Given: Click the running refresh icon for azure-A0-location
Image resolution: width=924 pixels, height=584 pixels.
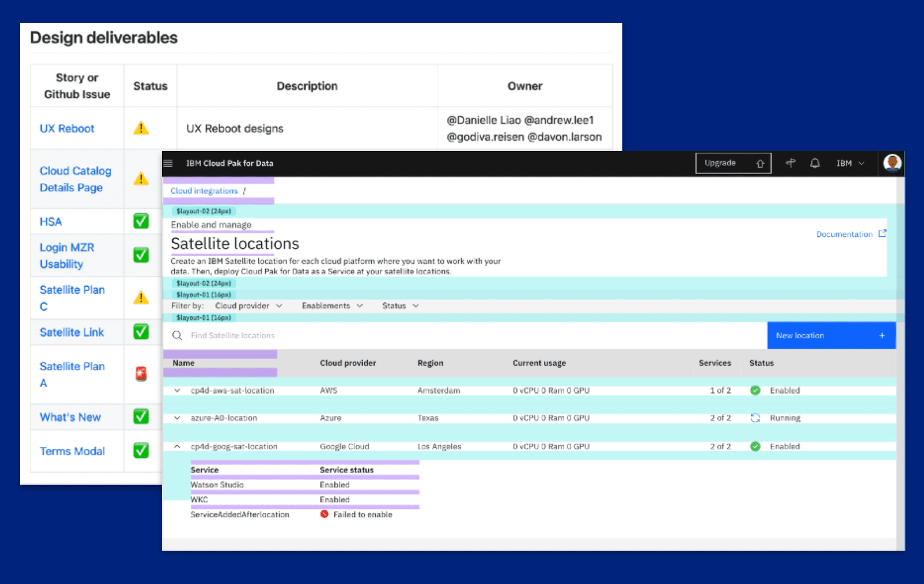Looking at the screenshot, I should (x=756, y=418).
